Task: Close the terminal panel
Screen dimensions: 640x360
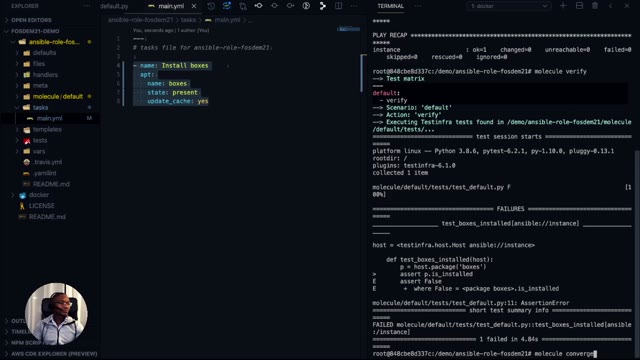Action: pos(627,6)
